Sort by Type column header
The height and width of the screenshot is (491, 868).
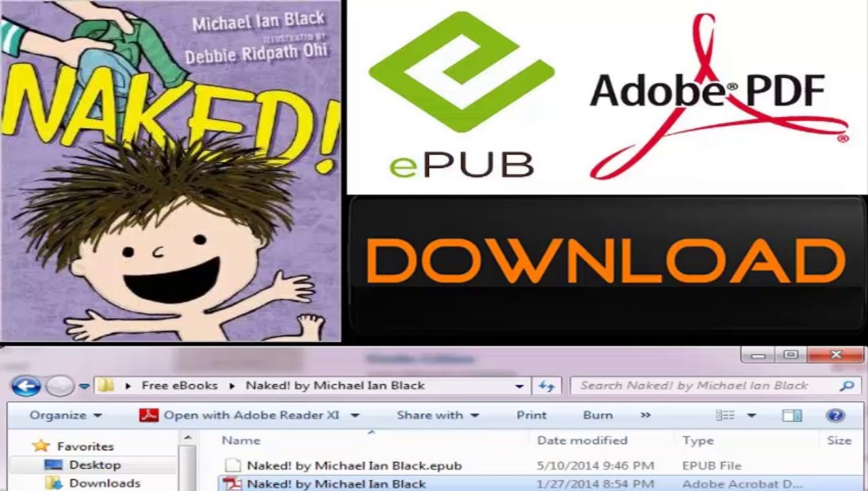(698, 441)
